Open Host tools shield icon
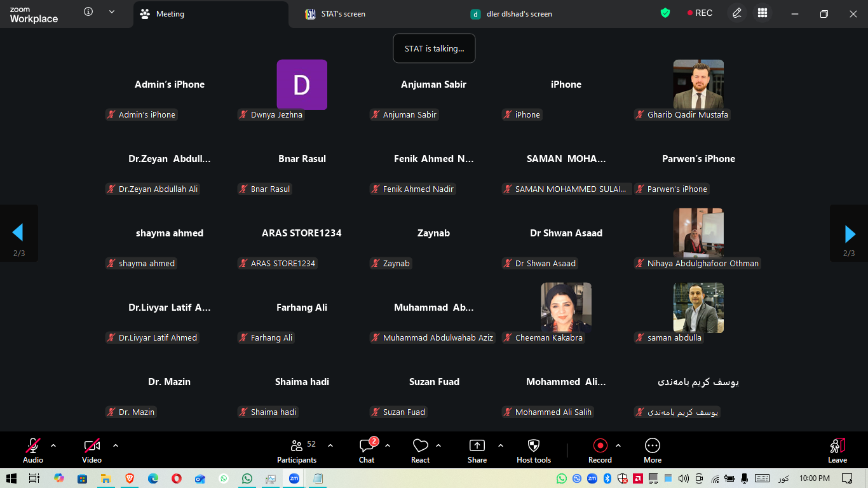The image size is (868, 488). [534, 450]
